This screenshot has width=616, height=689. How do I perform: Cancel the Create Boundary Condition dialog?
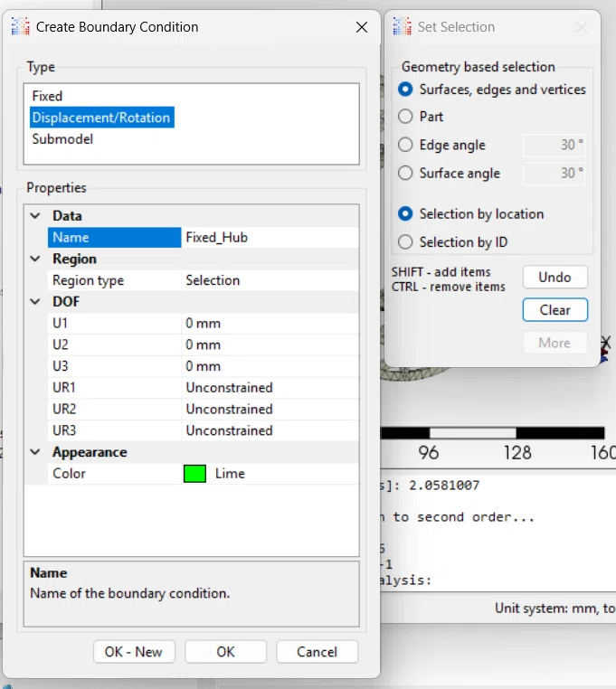pyautogui.click(x=317, y=652)
